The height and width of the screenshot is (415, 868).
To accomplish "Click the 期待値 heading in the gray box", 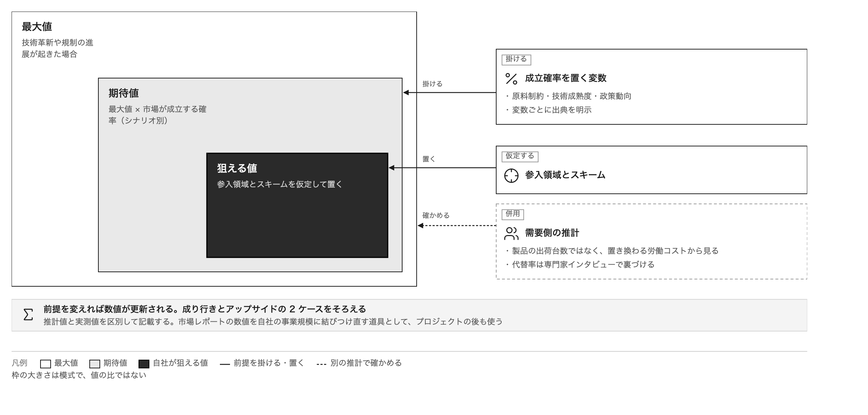I will [124, 93].
